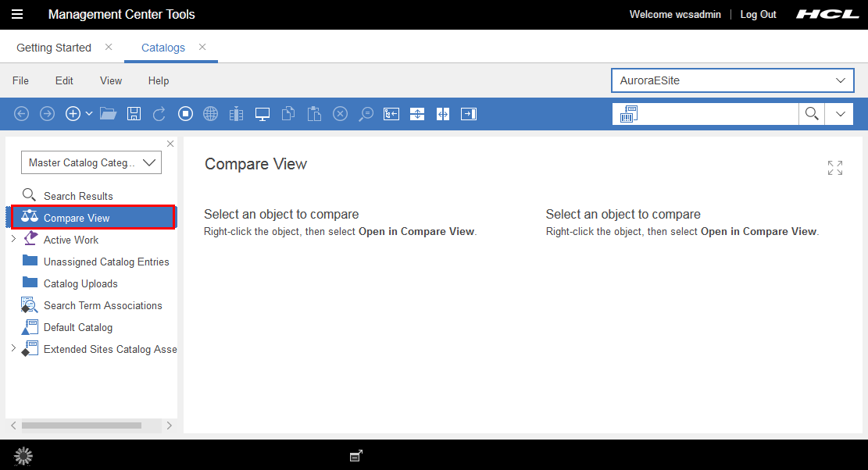Open the Edit menu
The height and width of the screenshot is (470, 868).
(x=64, y=80)
